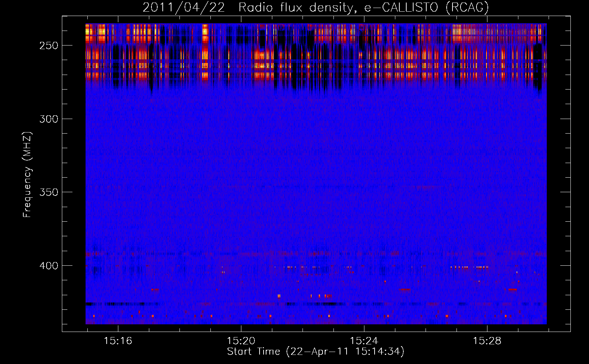
Task: Click the 15:16 time tick label
Action: [x=118, y=341]
